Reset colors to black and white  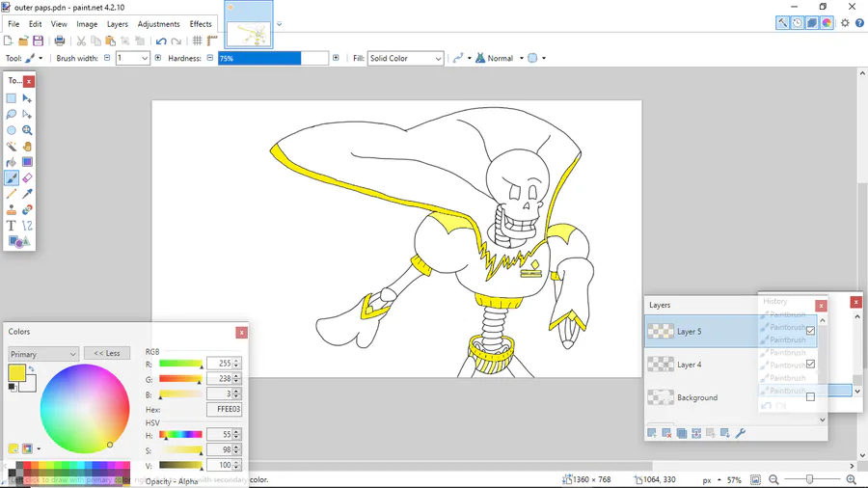pyautogui.click(x=13, y=388)
